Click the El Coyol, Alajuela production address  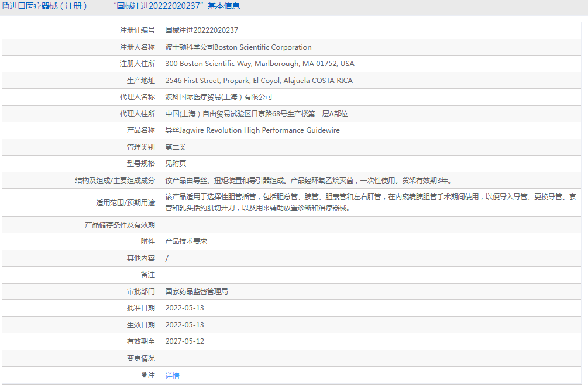click(x=259, y=81)
